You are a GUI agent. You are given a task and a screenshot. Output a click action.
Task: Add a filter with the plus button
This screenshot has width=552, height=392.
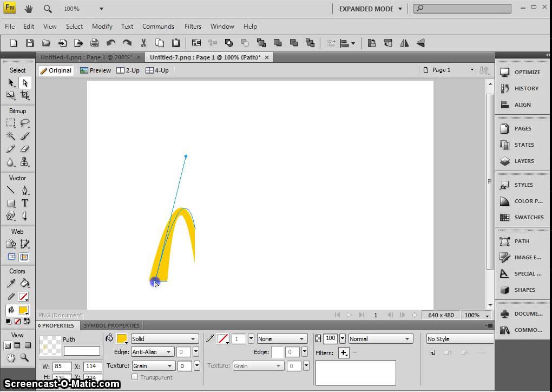[343, 353]
